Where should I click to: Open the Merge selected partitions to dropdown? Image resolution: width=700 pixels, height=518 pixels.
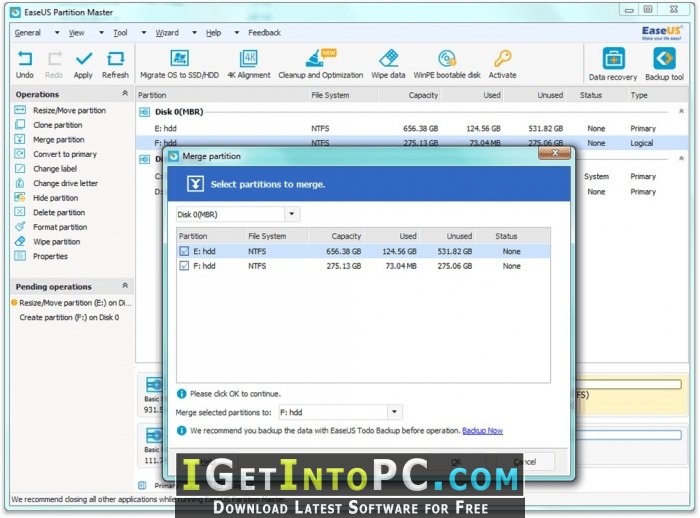(x=394, y=412)
